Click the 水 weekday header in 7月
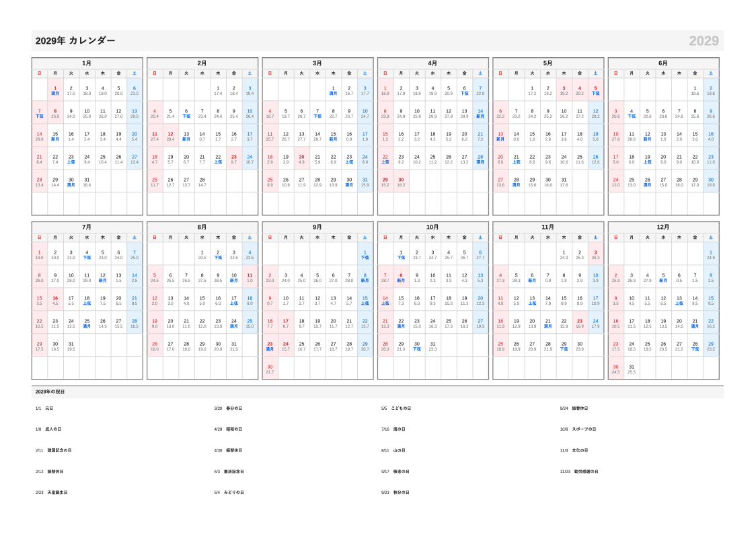Viewport: 756px width, 535px height. point(87,238)
